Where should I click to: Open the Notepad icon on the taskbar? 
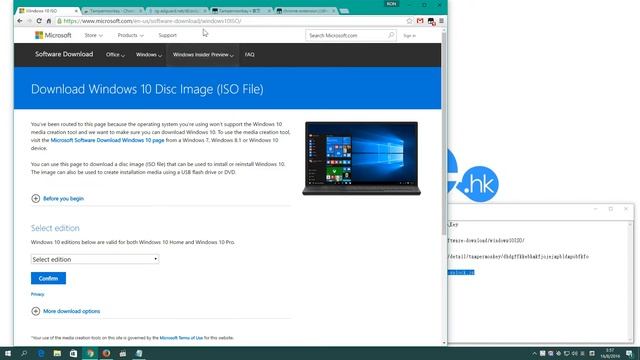click(139, 353)
